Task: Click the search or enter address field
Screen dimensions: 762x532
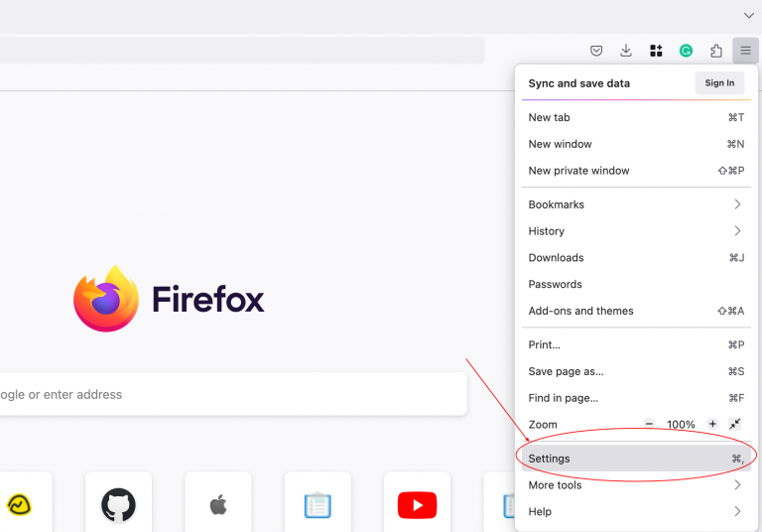Action: 228,394
